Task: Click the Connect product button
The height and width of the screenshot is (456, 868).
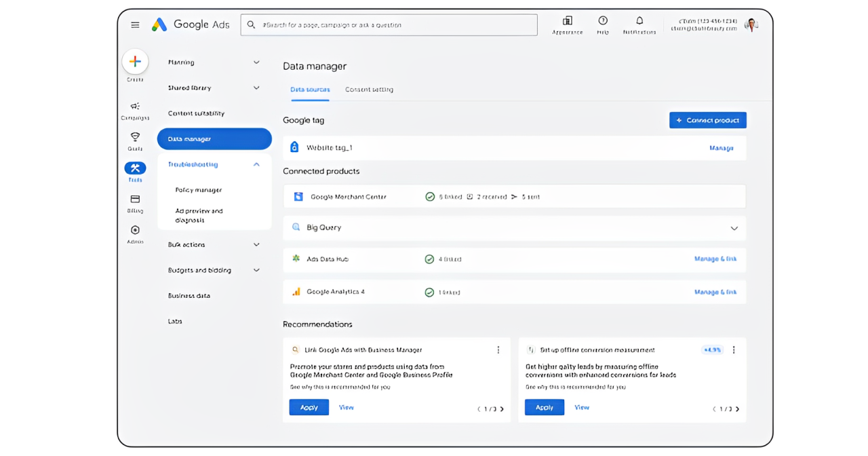Action: click(x=707, y=120)
